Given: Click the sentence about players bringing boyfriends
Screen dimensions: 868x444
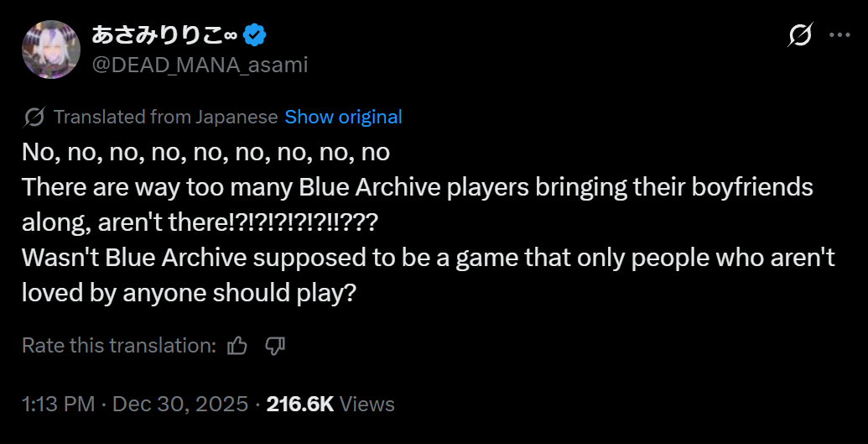Looking at the screenshot, I should coord(417,187).
